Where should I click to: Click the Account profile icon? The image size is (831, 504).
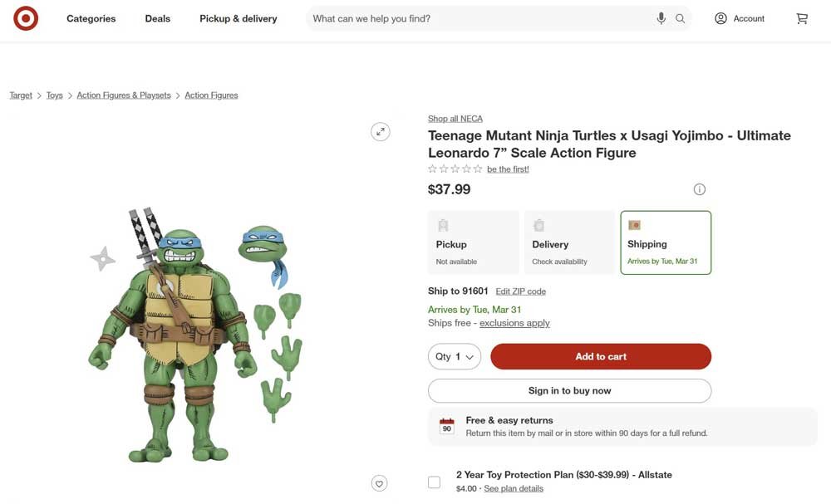(x=720, y=18)
